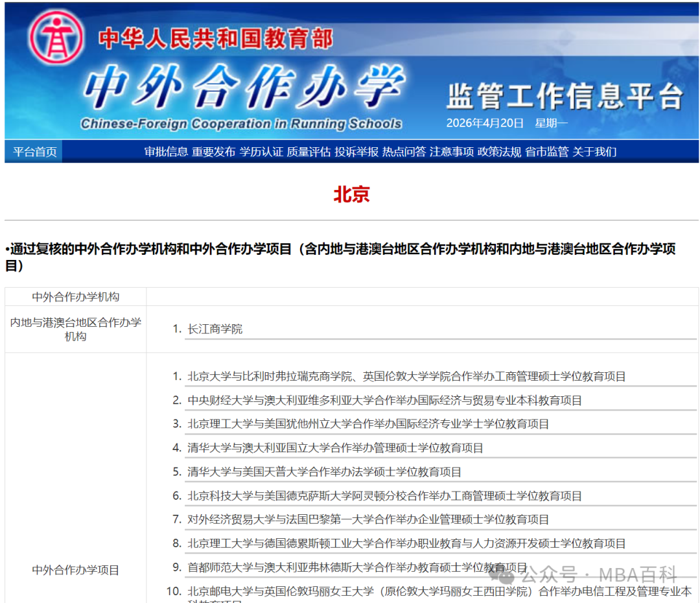The image size is (700, 603).
Task: Click the 内地与港澳台地区合作办学机构 table cell
Action: click(75, 329)
